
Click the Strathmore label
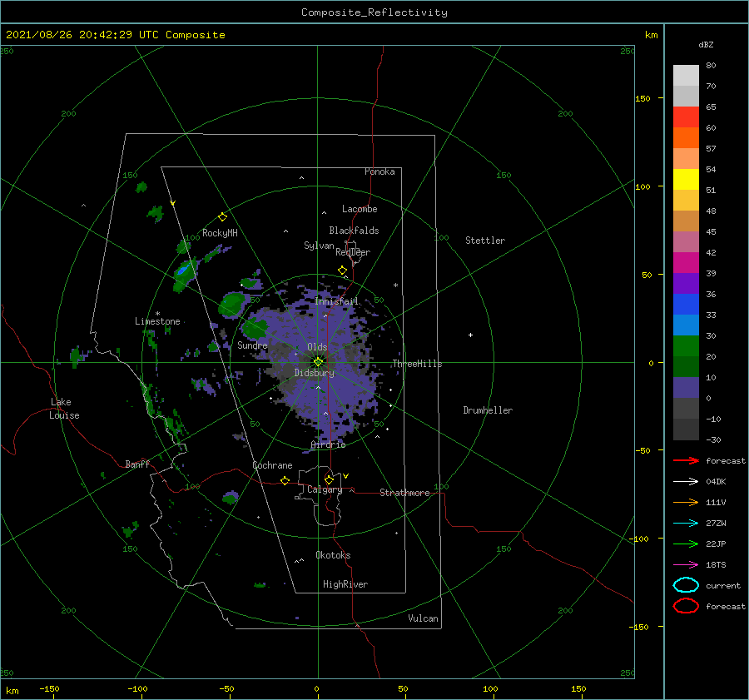click(404, 493)
